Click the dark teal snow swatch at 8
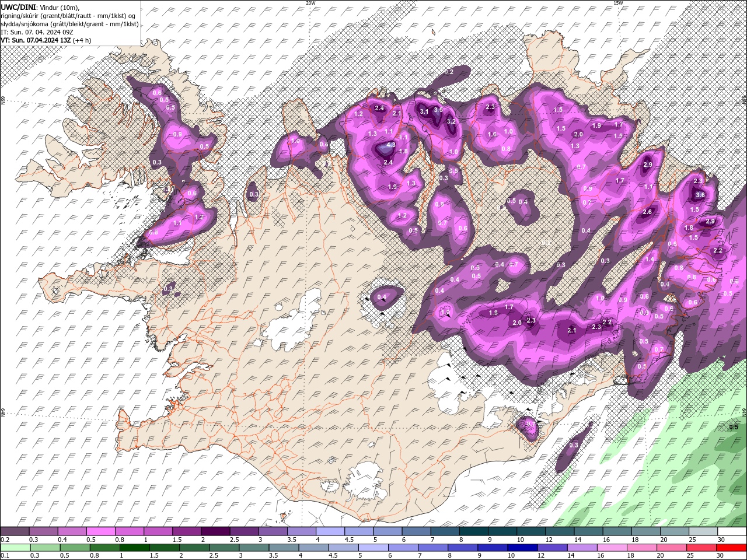This screenshot has height=560, width=747. pos(474,531)
